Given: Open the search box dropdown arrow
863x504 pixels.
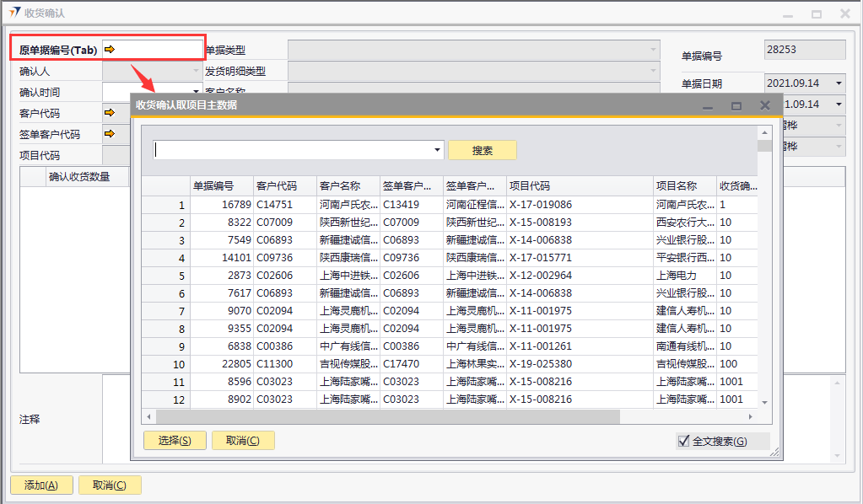Looking at the screenshot, I should [x=437, y=150].
